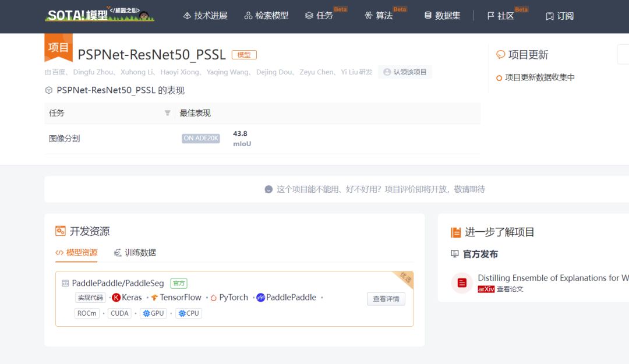Click the author Dejing Dou
The height and width of the screenshot is (364, 629).
point(274,72)
